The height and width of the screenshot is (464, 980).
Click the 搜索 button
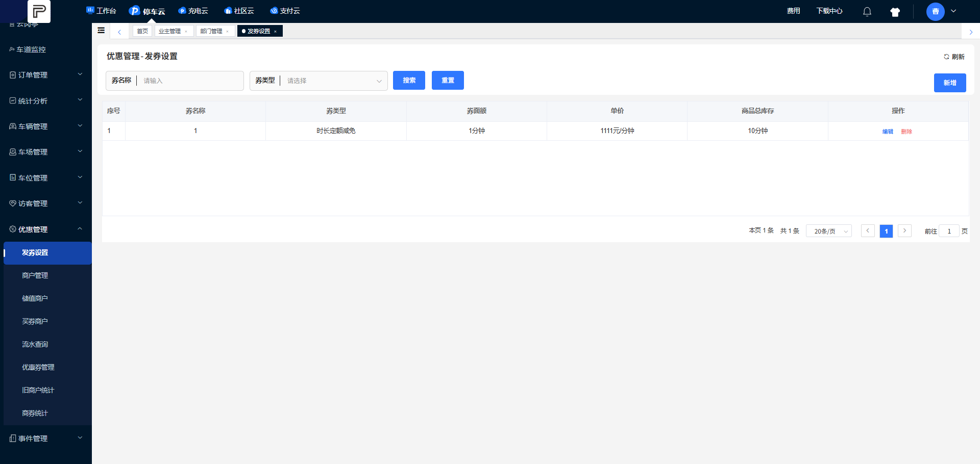click(x=409, y=81)
